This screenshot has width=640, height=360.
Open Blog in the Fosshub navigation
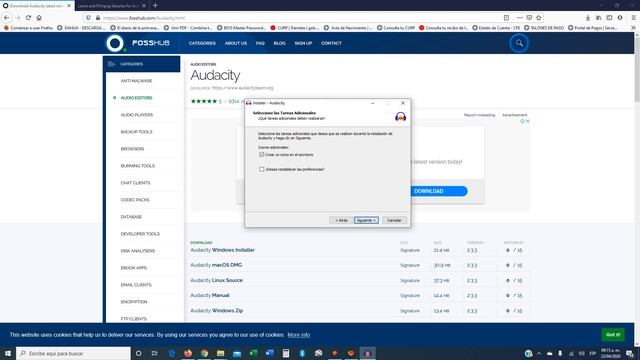[x=280, y=43]
